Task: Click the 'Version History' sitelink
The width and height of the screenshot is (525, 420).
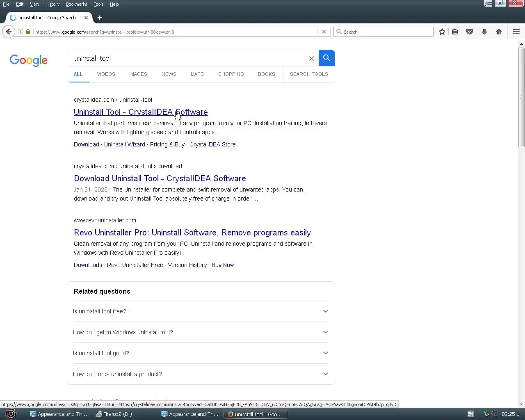Action: 187,265
